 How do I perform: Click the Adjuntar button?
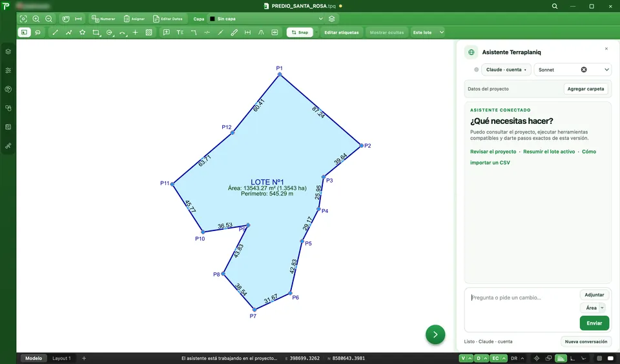click(594, 295)
